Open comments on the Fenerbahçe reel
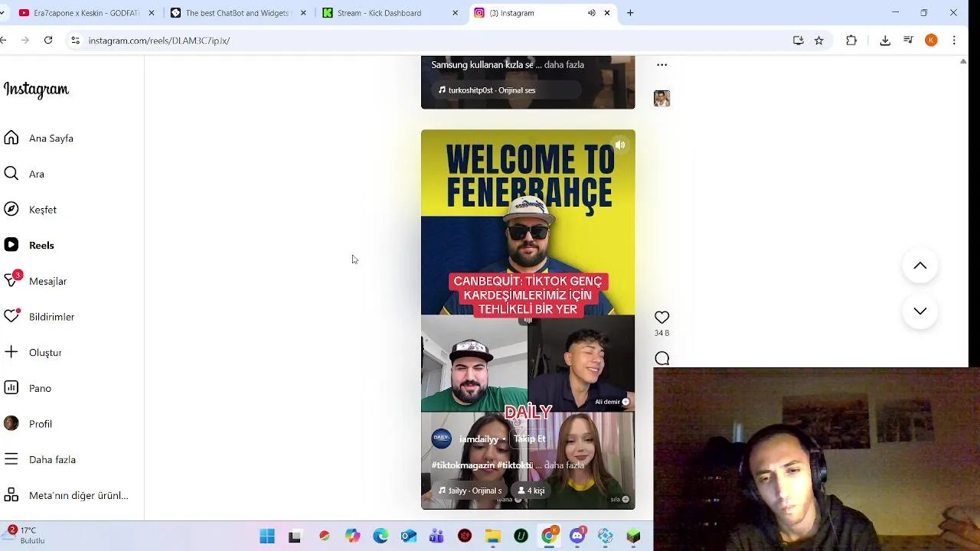The width and height of the screenshot is (980, 551). click(662, 358)
